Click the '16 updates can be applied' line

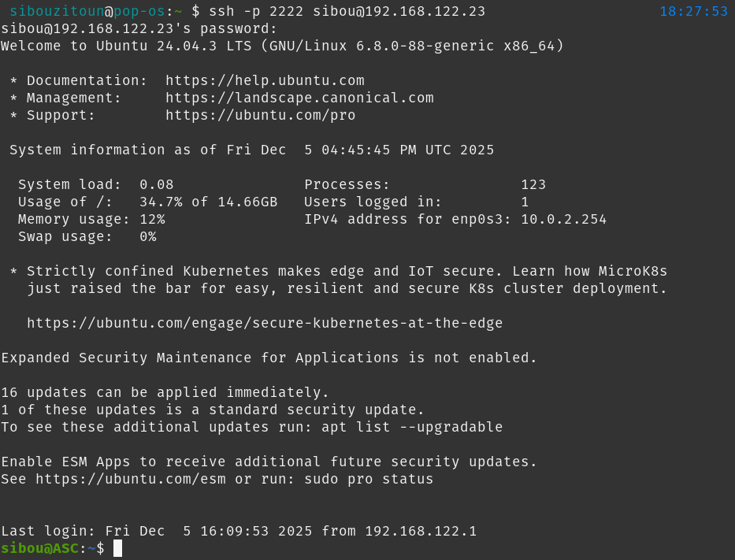pyautogui.click(x=165, y=392)
